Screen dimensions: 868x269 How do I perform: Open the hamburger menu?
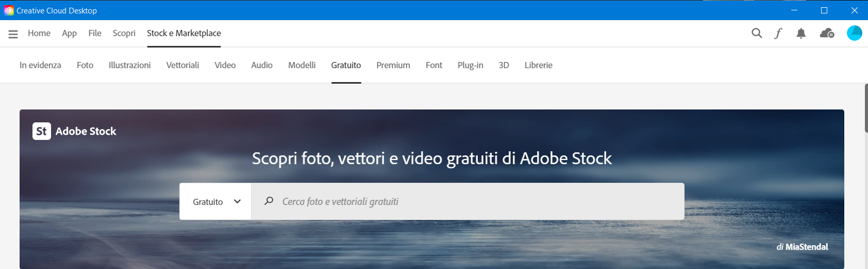pos(13,34)
